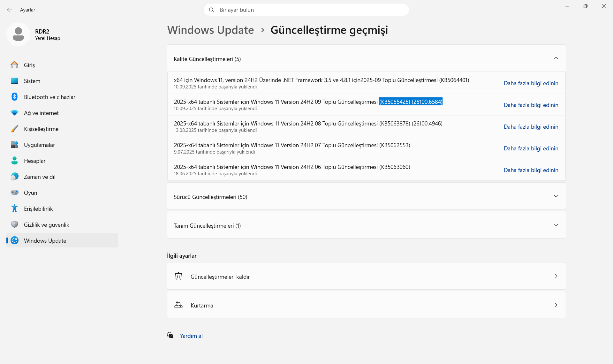Screen dimensions: 613x364
Task: Click '9.07.2025 tarihinde başarıyla yüklendi' text
Action: [214, 152]
